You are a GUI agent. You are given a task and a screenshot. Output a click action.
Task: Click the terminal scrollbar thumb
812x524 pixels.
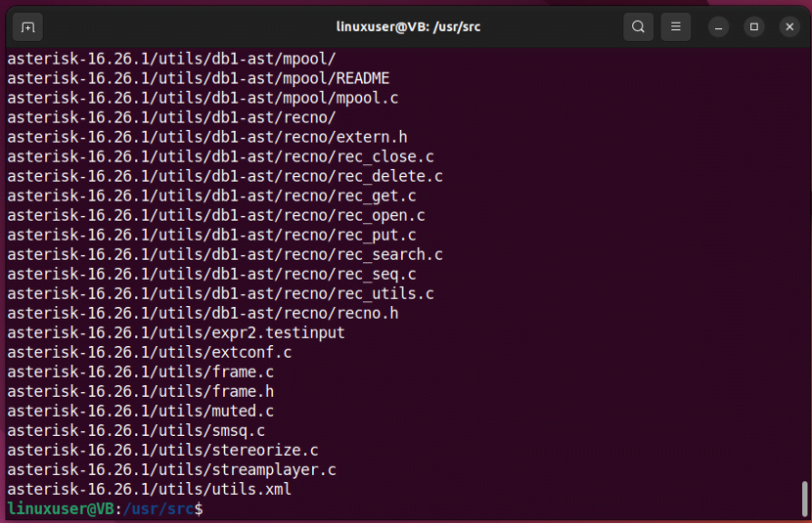(x=804, y=499)
